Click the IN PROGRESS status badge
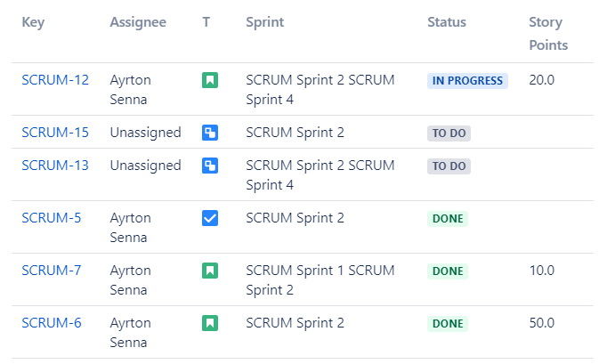 [467, 81]
